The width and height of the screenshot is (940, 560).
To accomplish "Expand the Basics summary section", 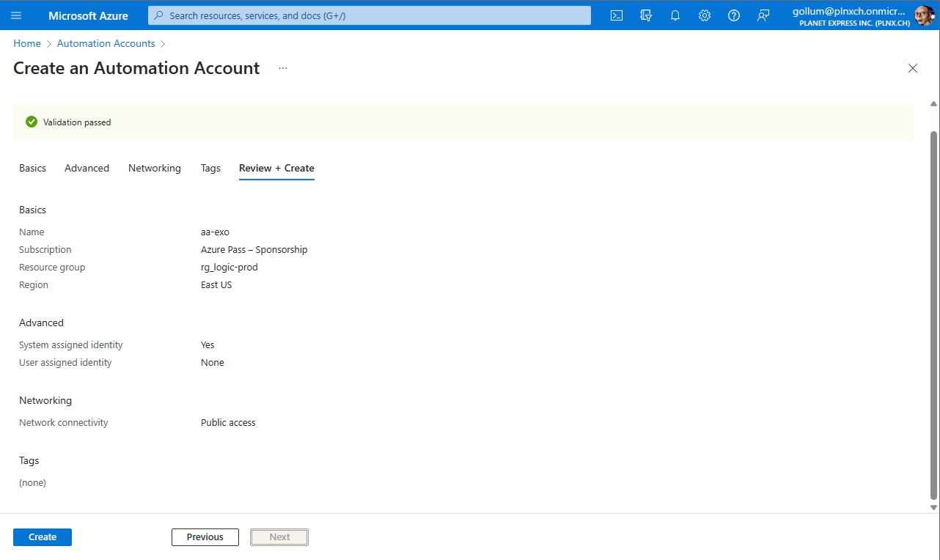I will (32, 210).
